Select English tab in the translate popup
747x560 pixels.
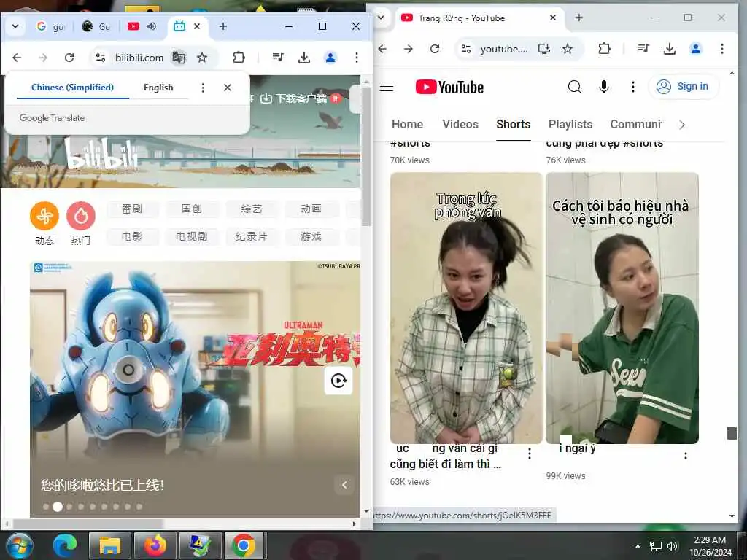(x=158, y=87)
